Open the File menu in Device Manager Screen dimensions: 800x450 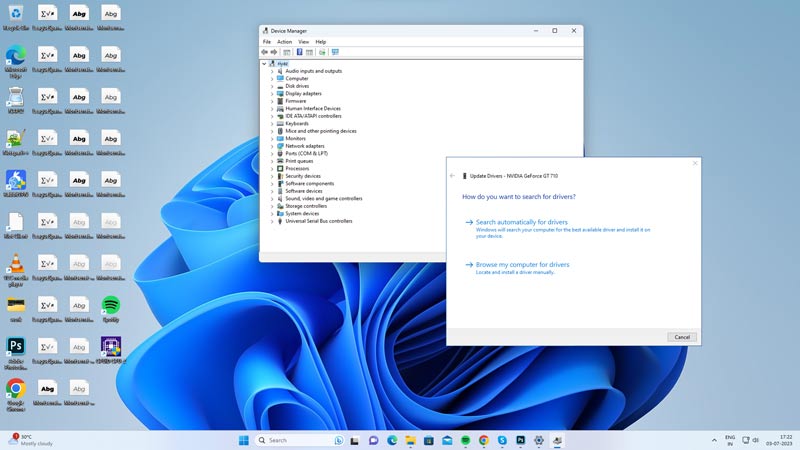(267, 42)
